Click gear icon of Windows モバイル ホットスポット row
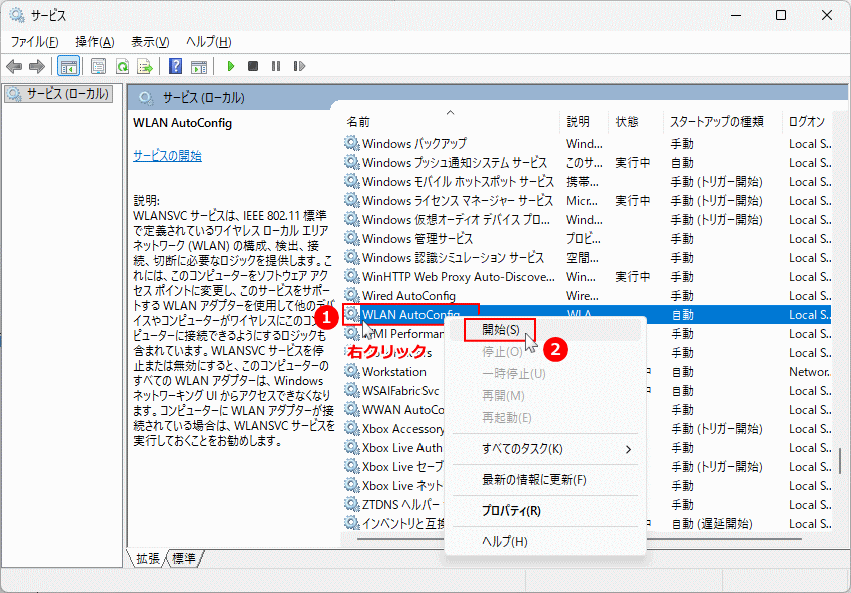This screenshot has height=593, width=851. point(352,181)
